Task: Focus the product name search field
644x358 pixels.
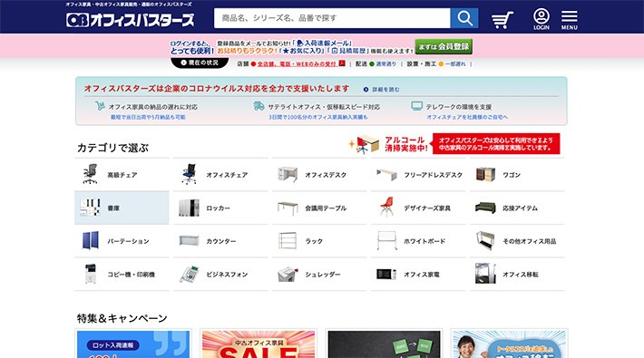Action: coord(332,18)
